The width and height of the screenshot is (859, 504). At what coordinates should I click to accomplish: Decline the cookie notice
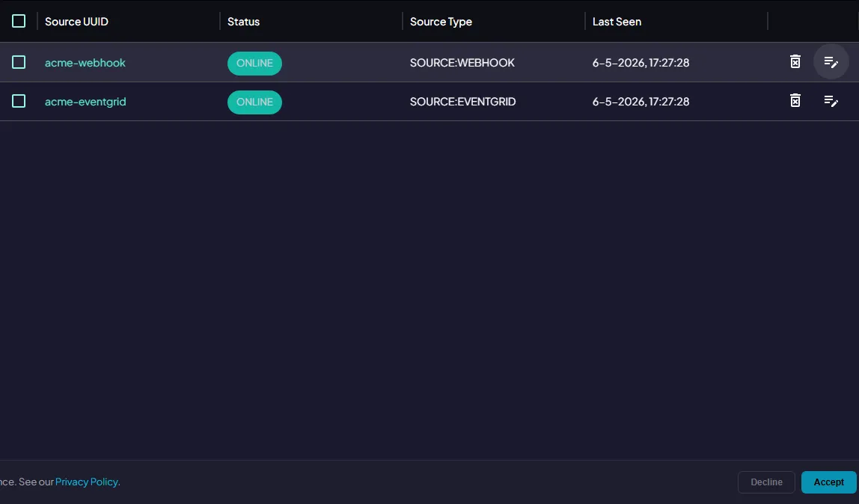[766, 482]
